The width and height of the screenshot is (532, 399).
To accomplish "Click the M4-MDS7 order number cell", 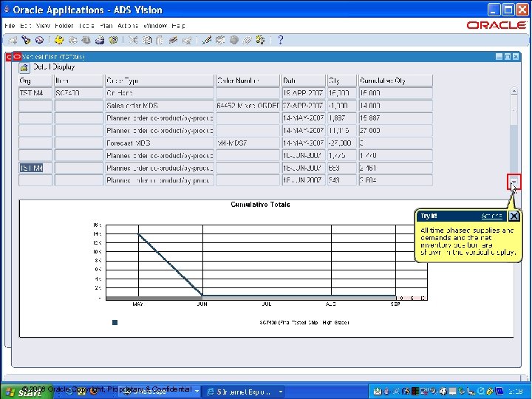I will [x=248, y=143].
